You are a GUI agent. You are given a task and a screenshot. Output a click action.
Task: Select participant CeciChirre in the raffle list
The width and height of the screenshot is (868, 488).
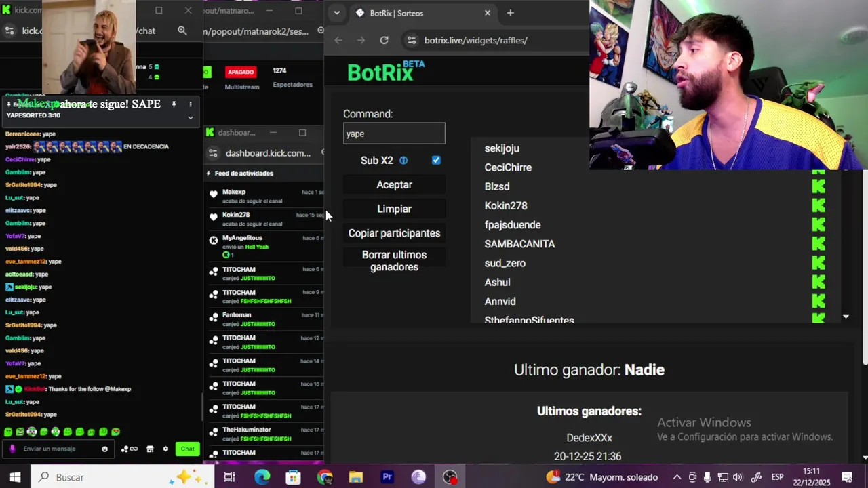pyautogui.click(x=508, y=167)
